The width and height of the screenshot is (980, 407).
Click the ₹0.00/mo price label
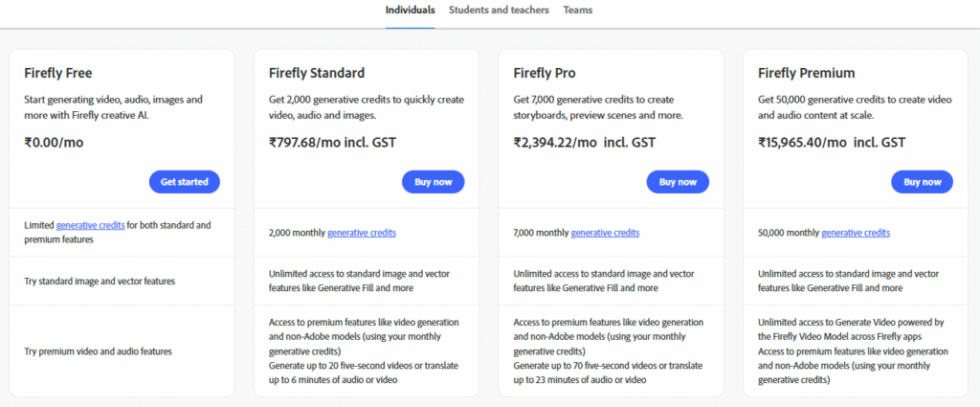(54, 143)
